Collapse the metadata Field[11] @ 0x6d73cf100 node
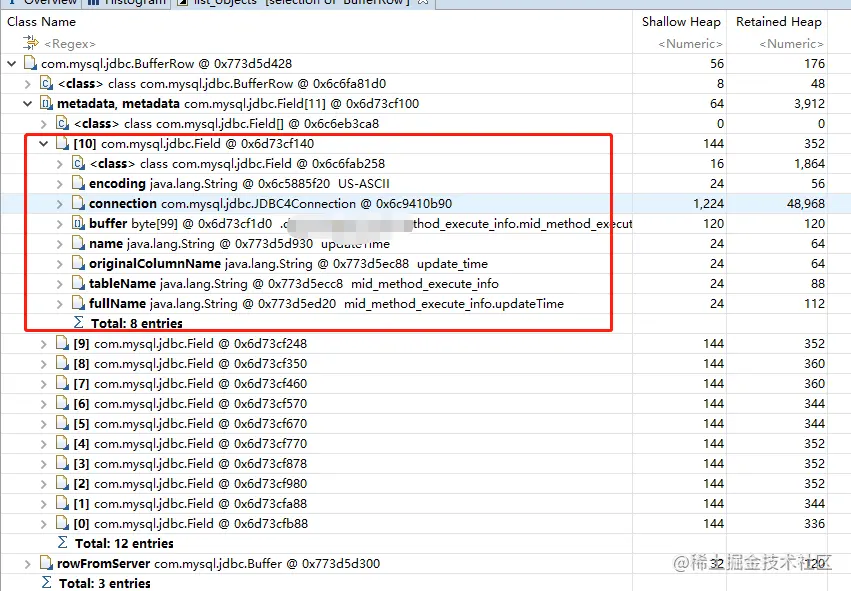Image resolution: width=851 pixels, height=591 pixels. 28,104
